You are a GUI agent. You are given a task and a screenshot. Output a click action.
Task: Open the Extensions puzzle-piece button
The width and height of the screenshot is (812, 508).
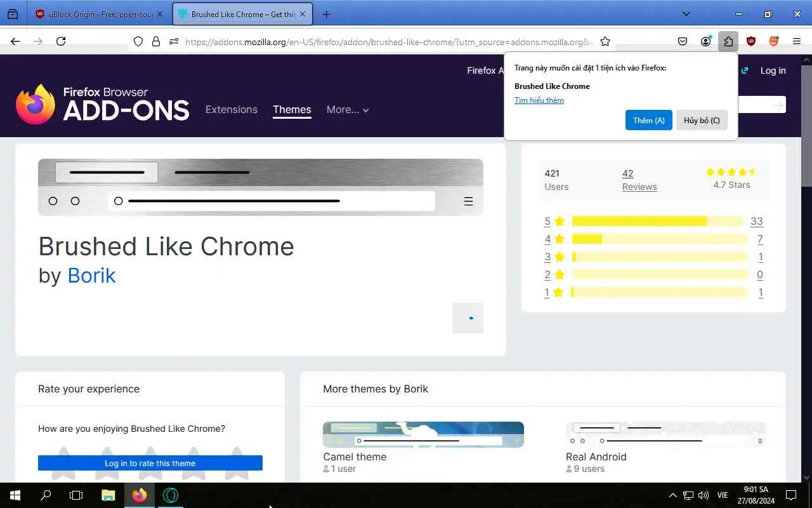point(728,41)
